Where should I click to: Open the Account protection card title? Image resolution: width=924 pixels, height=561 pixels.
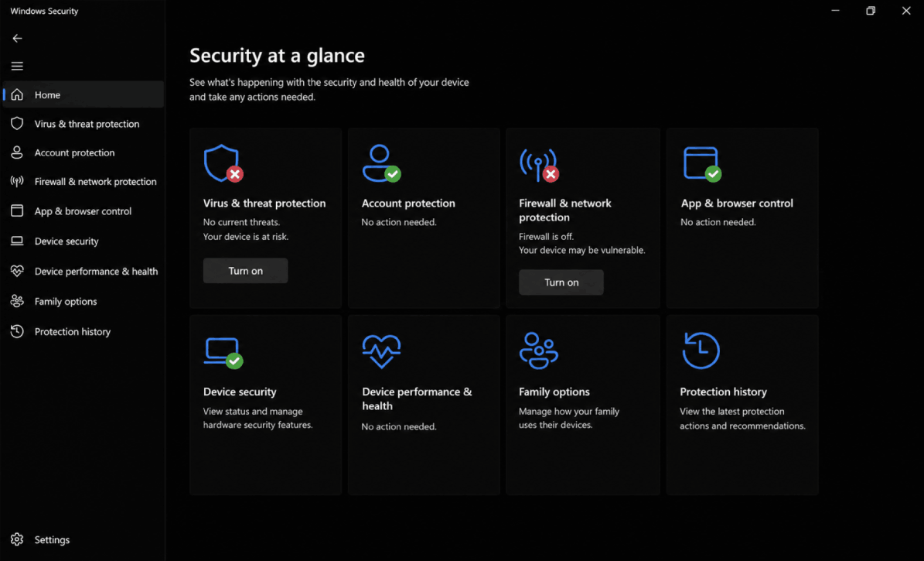tap(408, 203)
